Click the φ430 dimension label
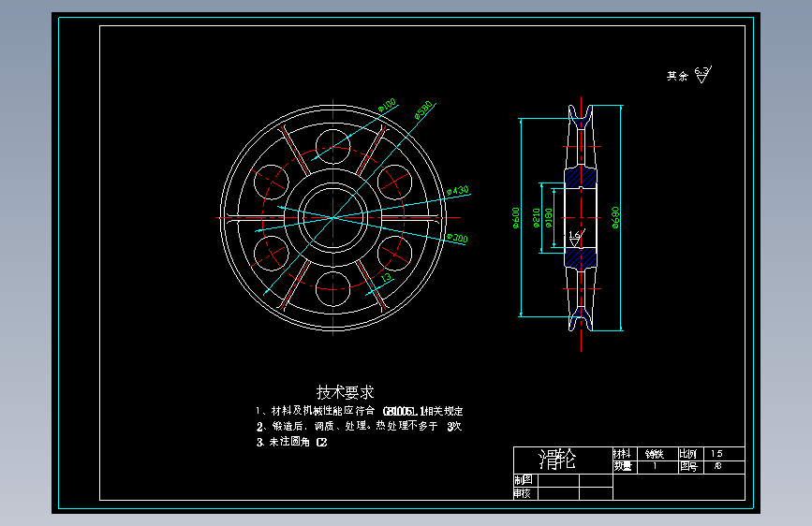Screen dimensions: 812x526 [457, 191]
